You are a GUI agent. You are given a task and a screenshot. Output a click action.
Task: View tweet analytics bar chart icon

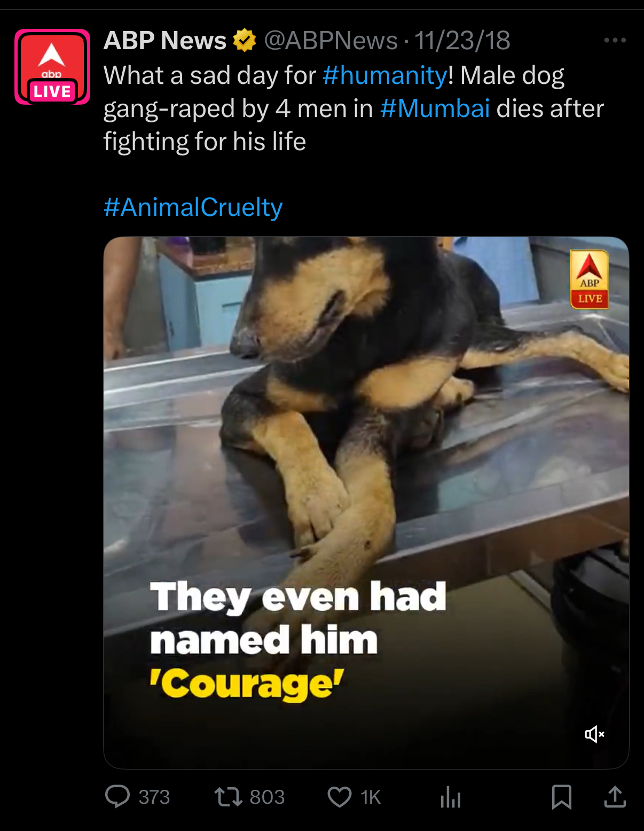point(451,797)
